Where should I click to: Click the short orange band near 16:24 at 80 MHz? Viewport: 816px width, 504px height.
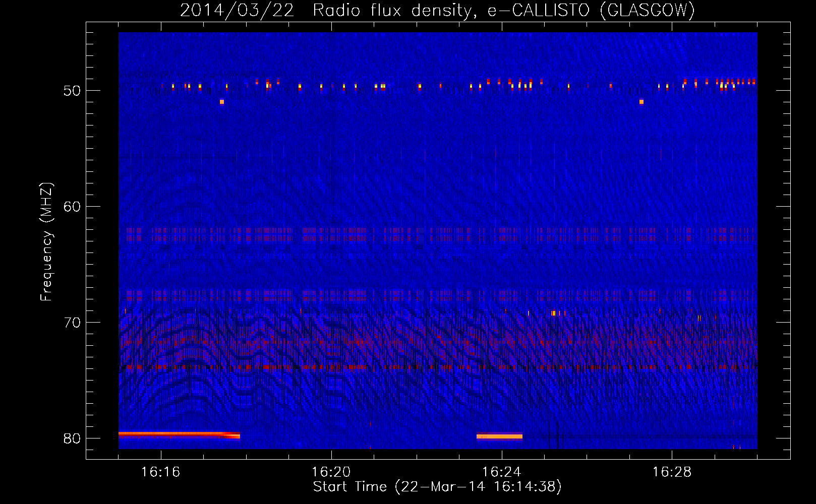pos(499,436)
